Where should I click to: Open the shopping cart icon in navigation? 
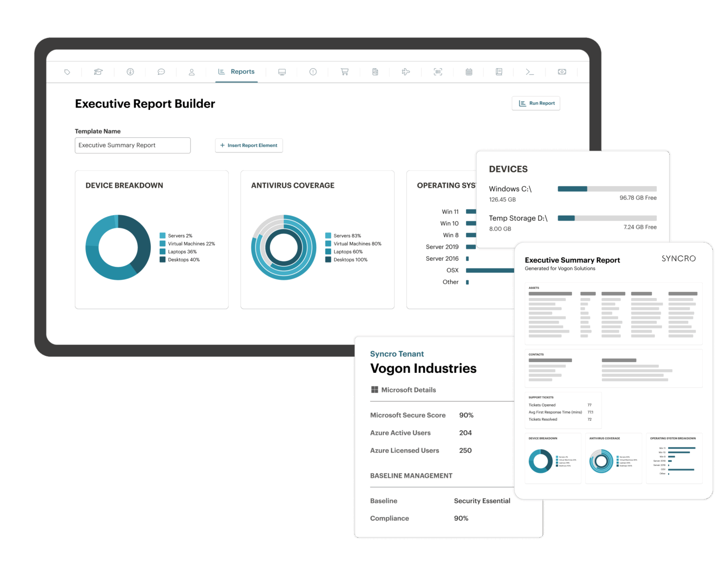345,72
